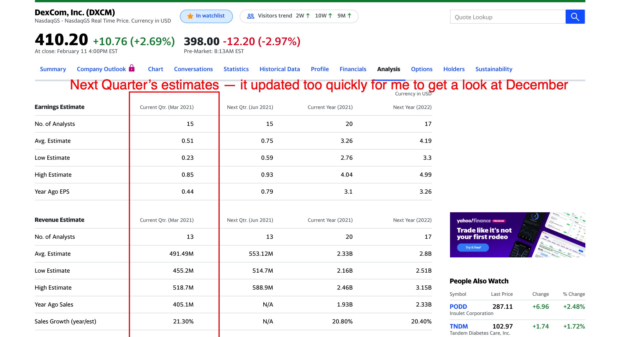This screenshot has width=644, height=337.
Task: Click the 410.20 closing price
Action: [61, 40]
